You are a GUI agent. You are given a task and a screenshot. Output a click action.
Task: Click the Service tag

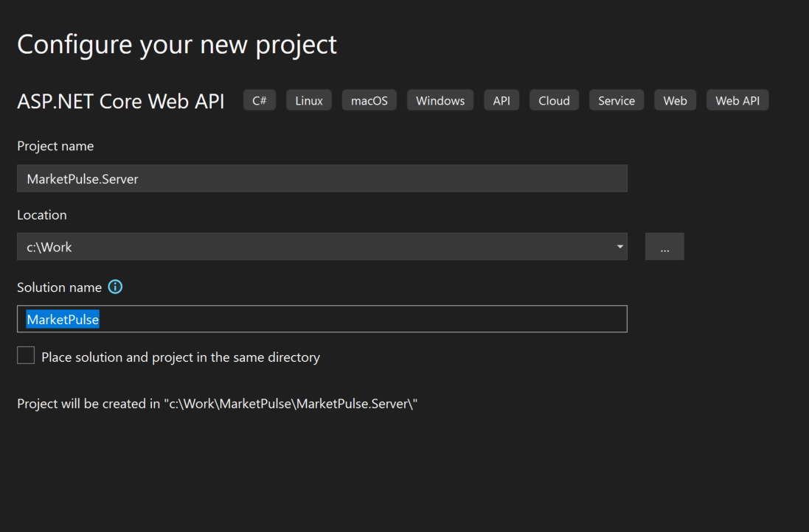pyautogui.click(x=617, y=99)
